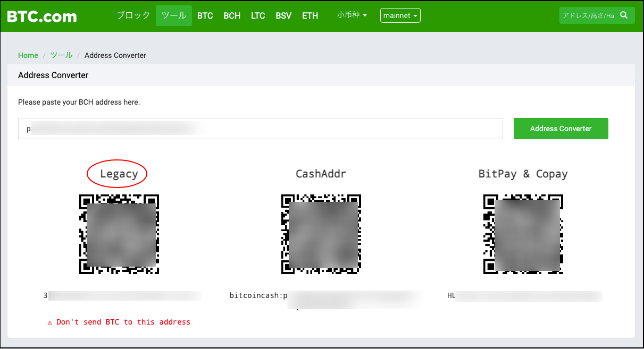Follow the Home breadcrumb link
This screenshot has width=644, height=349.
28,55
